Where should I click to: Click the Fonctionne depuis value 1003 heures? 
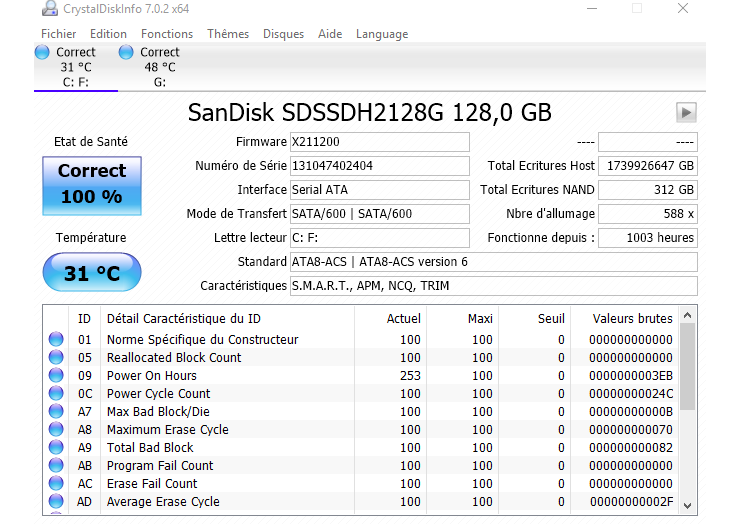tap(648, 238)
